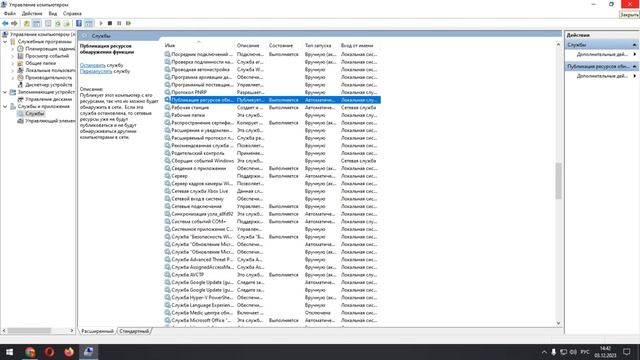This screenshot has height=360, width=640.
Task: Expand Общие папки tree arrow
Action: (x=13, y=63)
